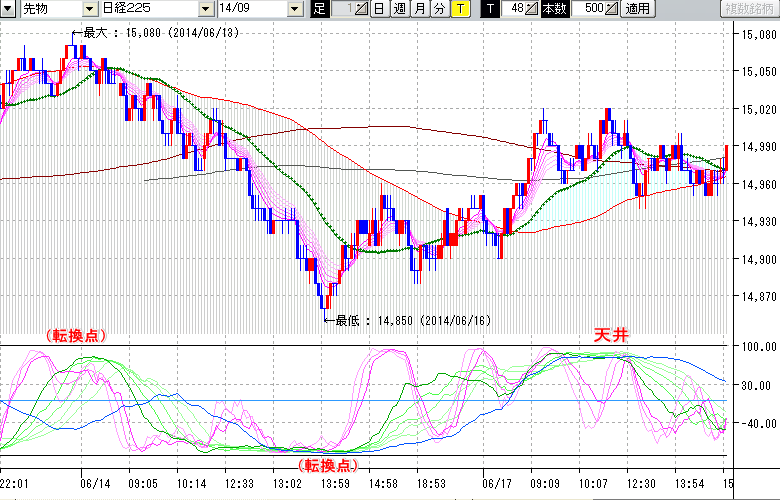Click the 48 tick interval field

point(514,9)
